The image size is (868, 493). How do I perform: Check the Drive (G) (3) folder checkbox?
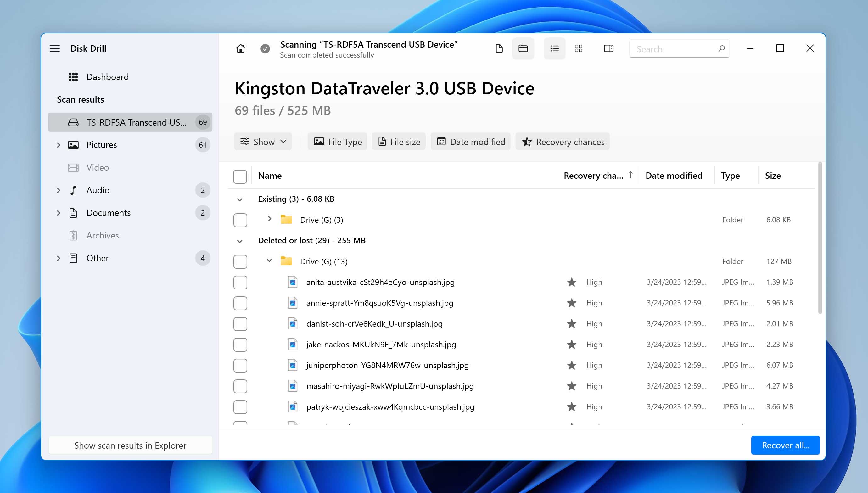(x=240, y=220)
